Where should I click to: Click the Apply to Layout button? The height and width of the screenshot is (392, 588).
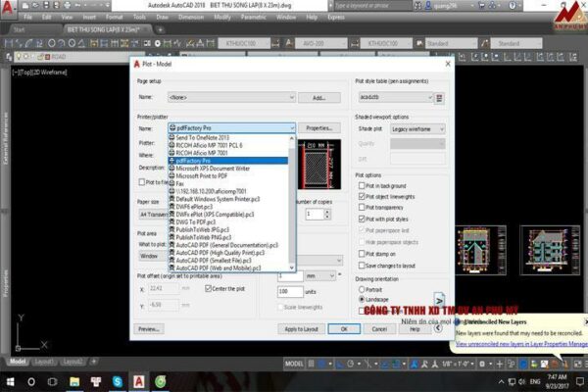point(301,329)
